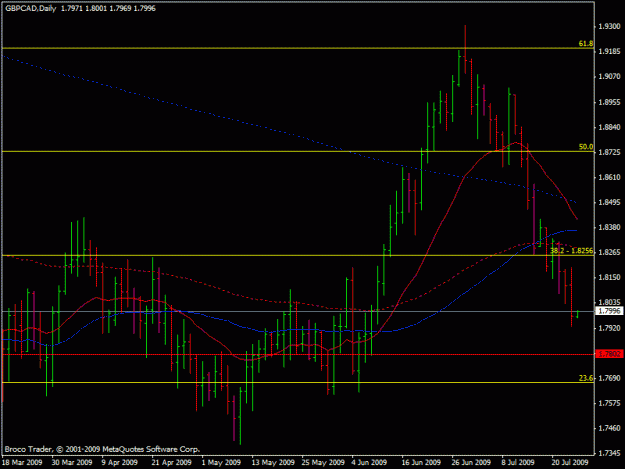The height and width of the screenshot is (469, 625).
Task: Select the 50.0 Fibonacci level label
Action: 586,147
